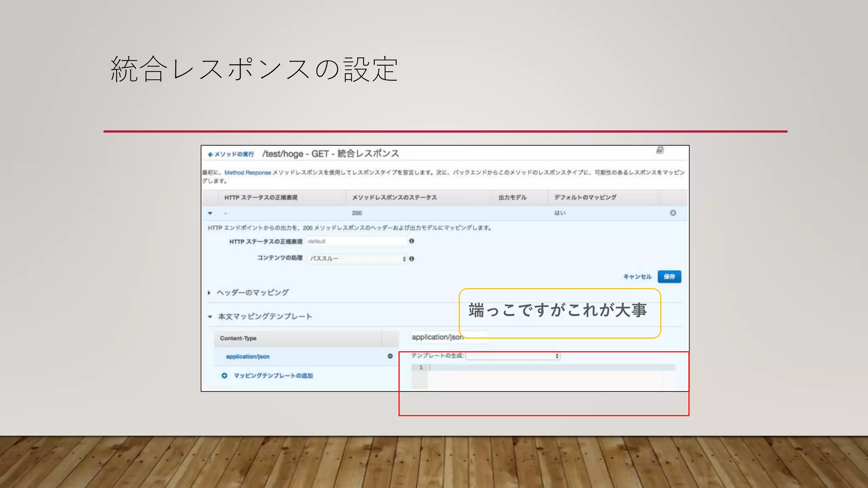
Task: Collapse 本文マッピングテンプレート section
Action: tap(260, 316)
